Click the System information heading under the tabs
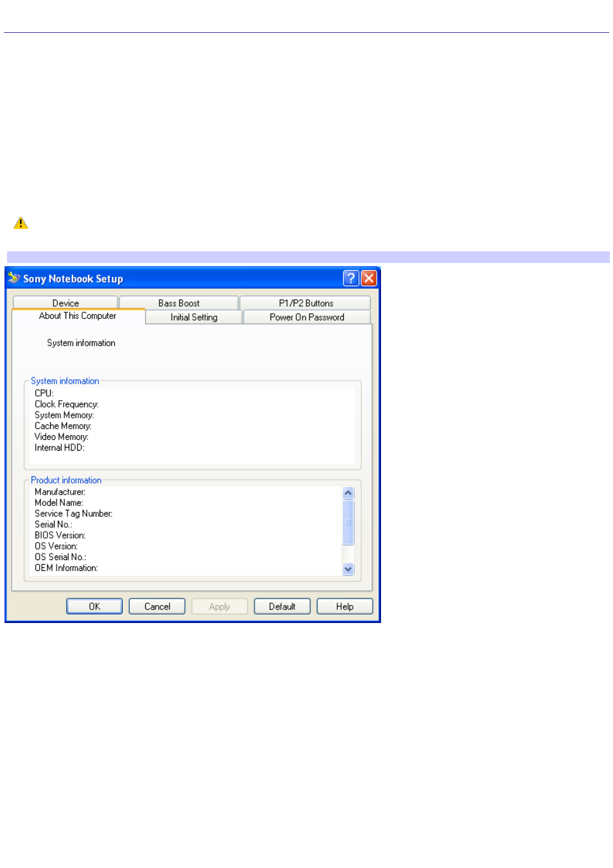This screenshot has width=613, height=868. pyautogui.click(x=81, y=343)
